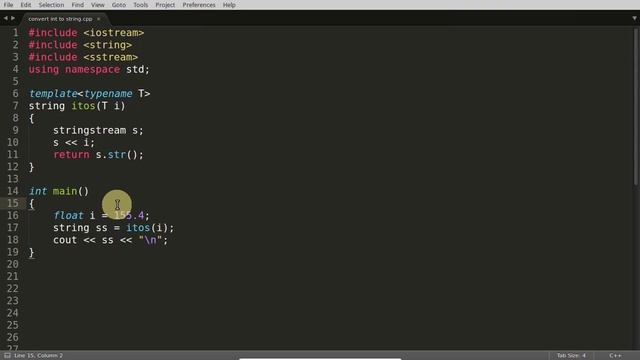Close the convert int to string.cpp tab

[98, 19]
